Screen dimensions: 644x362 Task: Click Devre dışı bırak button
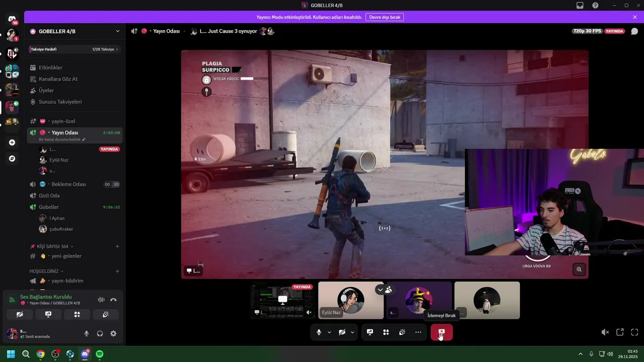tap(385, 17)
